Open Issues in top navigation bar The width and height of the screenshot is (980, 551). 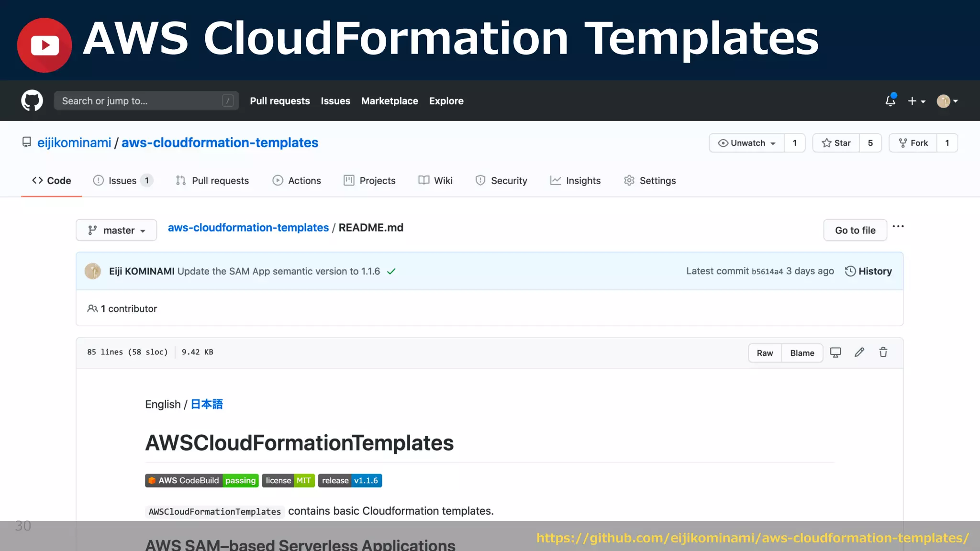click(x=335, y=101)
